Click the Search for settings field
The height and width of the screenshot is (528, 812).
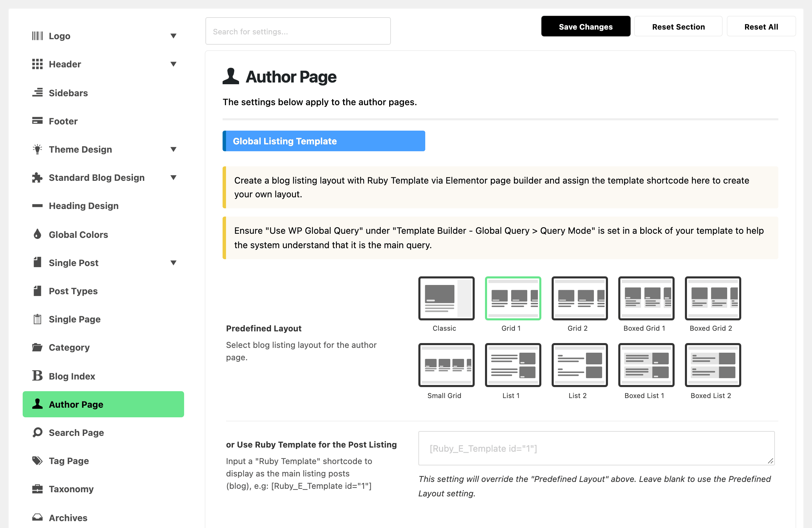point(298,31)
